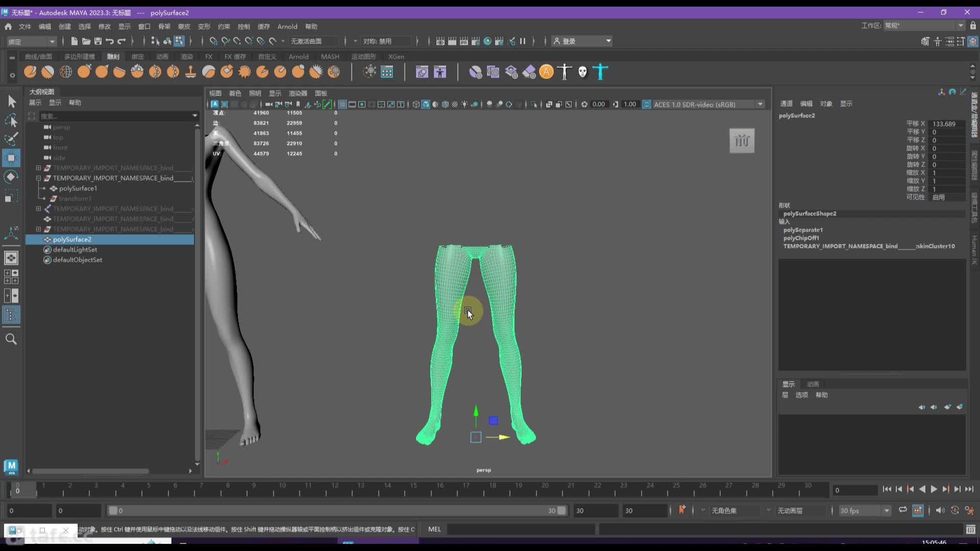Click the add bookmark icon near timeline

pyautogui.click(x=682, y=510)
